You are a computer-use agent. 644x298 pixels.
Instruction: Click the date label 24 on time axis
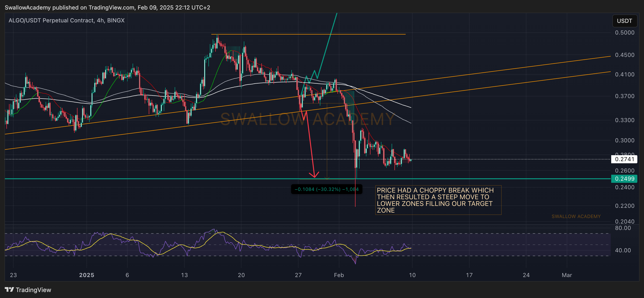526,275
